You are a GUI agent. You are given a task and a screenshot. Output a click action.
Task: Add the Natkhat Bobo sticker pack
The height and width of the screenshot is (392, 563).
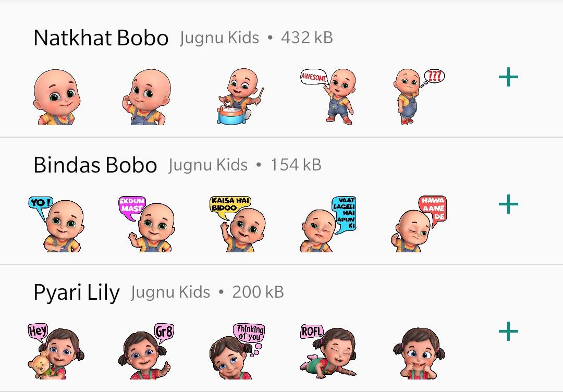pyautogui.click(x=508, y=77)
